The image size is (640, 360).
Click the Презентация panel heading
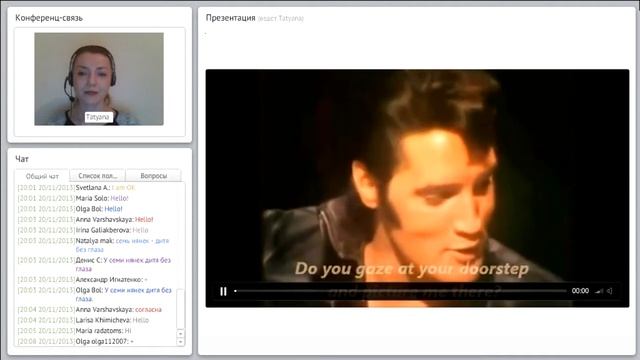pos(230,18)
